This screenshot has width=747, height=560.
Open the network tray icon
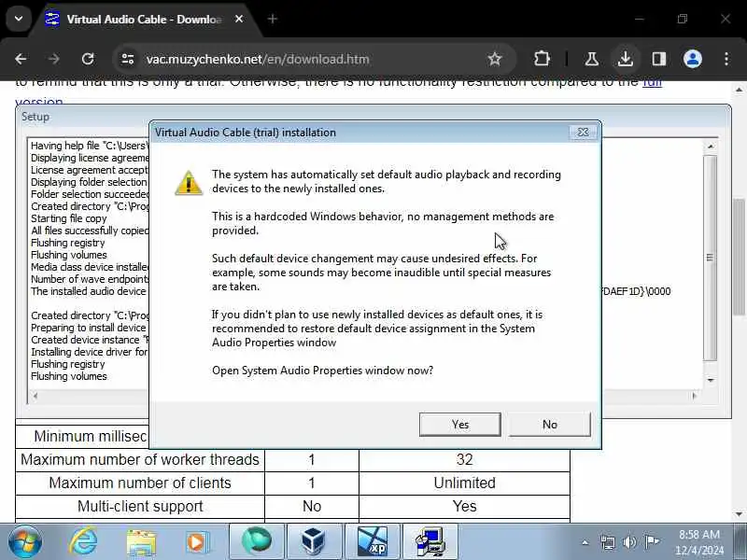(x=608, y=542)
